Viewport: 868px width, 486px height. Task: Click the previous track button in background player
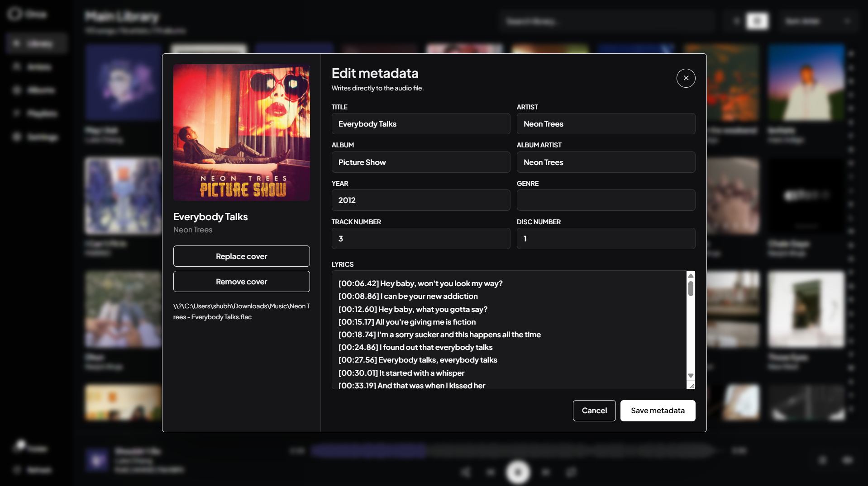point(491,472)
